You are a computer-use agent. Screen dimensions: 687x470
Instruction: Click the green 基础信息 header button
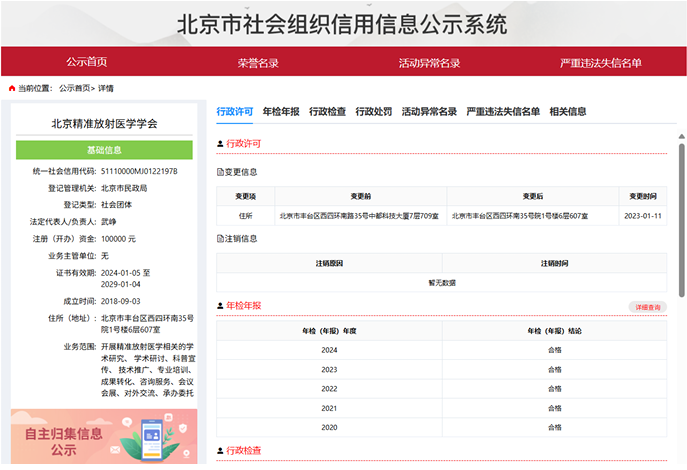104,150
